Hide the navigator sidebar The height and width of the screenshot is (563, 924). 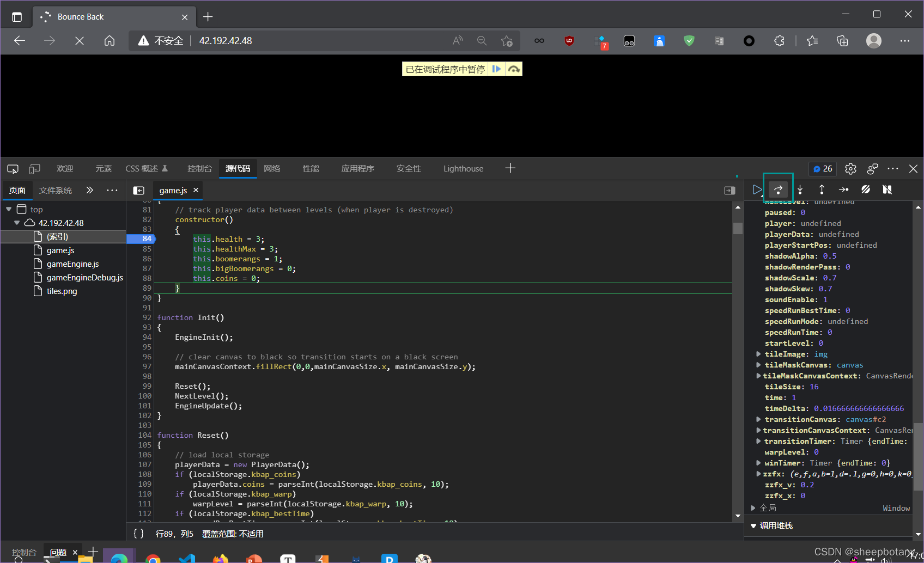(x=139, y=190)
